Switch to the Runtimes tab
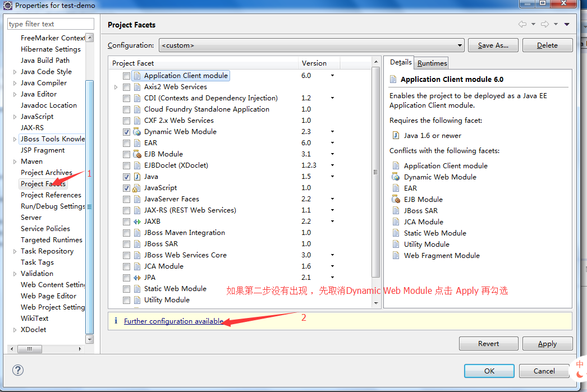The height and width of the screenshot is (392, 587). pyautogui.click(x=432, y=63)
